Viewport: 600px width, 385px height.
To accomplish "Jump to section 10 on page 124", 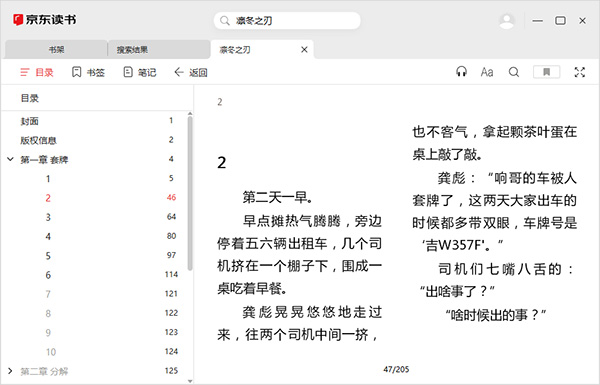I will (97, 352).
